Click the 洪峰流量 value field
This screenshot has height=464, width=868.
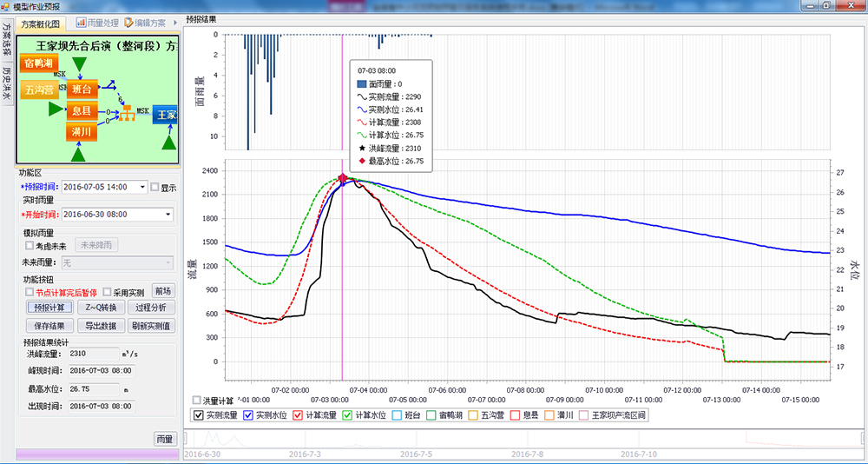[94, 355]
